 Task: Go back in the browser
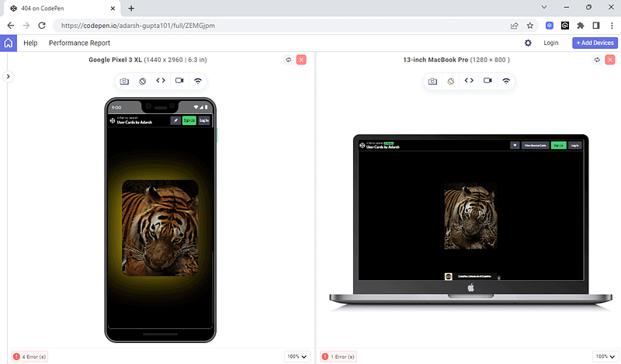coord(11,26)
